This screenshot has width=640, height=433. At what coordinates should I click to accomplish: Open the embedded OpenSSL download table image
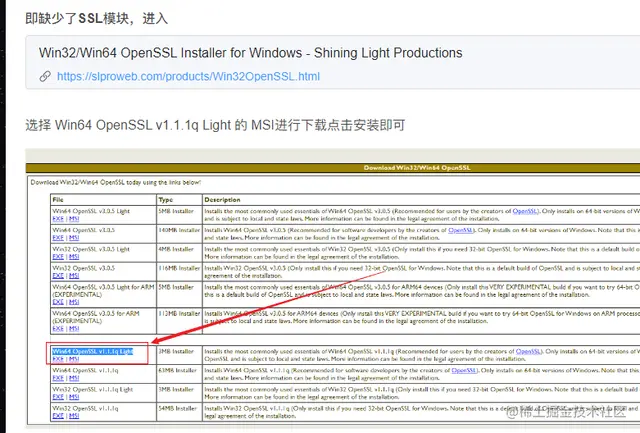click(x=333, y=288)
